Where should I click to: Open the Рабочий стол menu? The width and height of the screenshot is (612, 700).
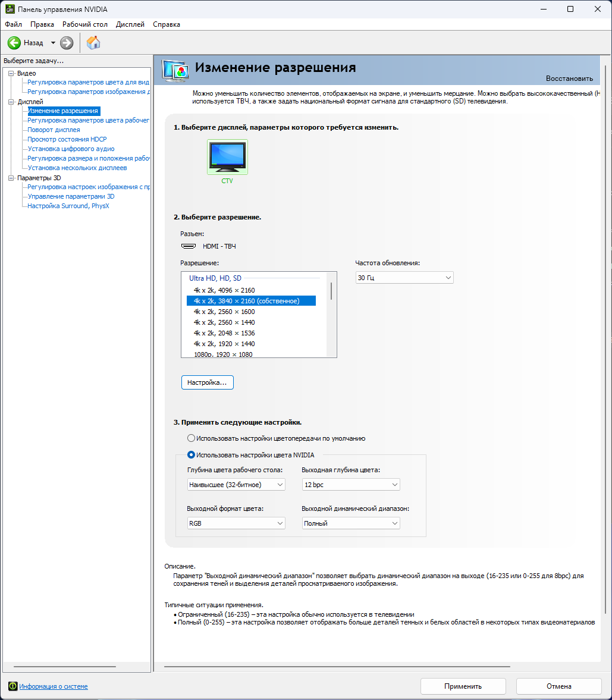click(85, 24)
